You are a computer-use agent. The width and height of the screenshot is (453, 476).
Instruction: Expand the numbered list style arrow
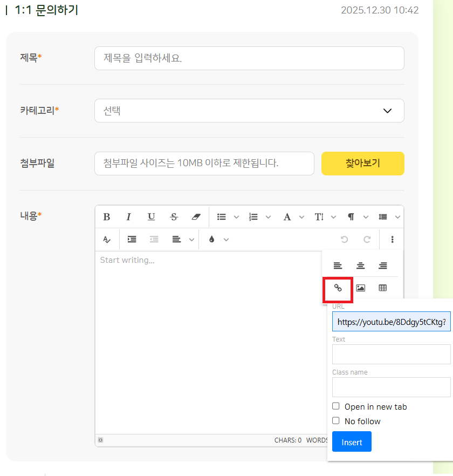(x=268, y=217)
